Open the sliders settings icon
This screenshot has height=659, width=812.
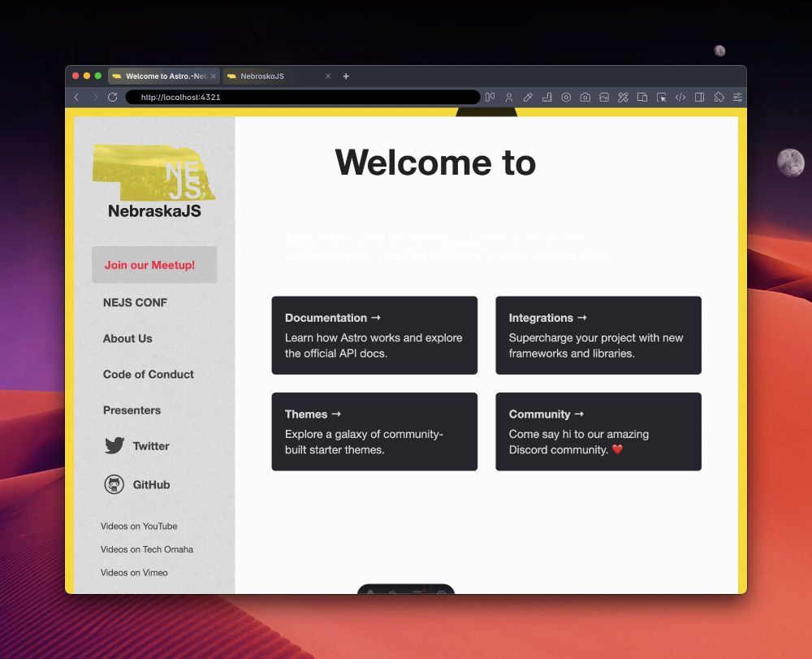pyautogui.click(x=737, y=97)
